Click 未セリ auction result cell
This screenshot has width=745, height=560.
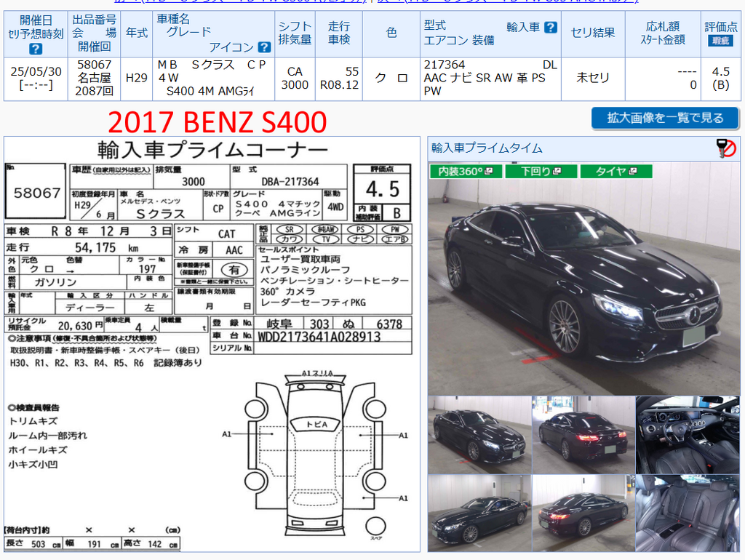pyautogui.click(x=593, y=78)
